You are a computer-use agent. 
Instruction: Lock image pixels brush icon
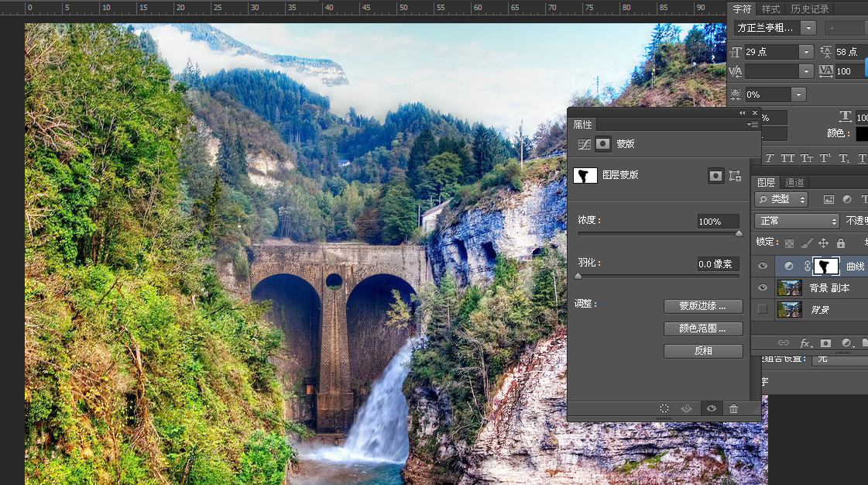807,243
